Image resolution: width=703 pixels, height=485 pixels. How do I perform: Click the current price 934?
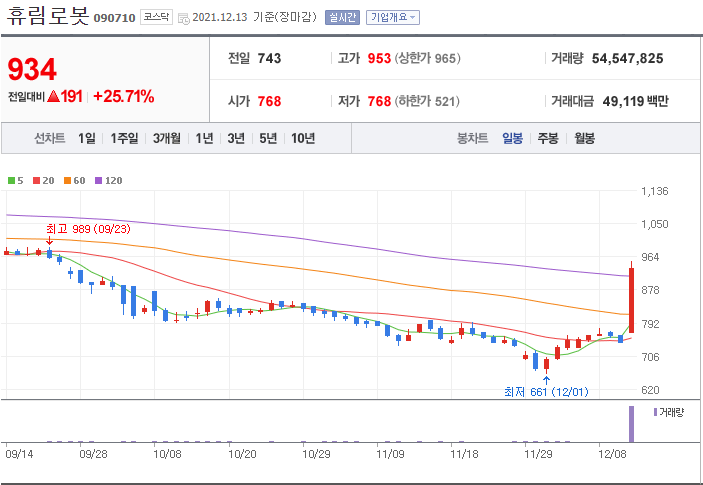pos(32,69)
